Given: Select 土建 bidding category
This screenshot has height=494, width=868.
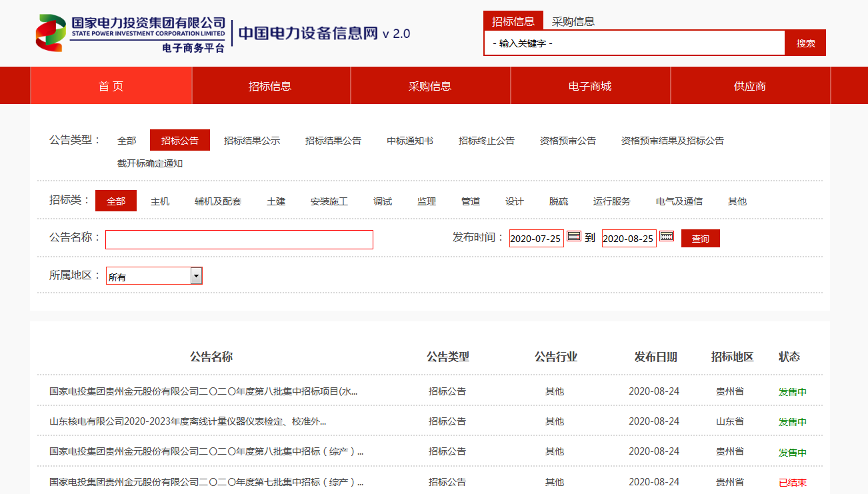Looking at the screenshot, I should pos(276,201).
